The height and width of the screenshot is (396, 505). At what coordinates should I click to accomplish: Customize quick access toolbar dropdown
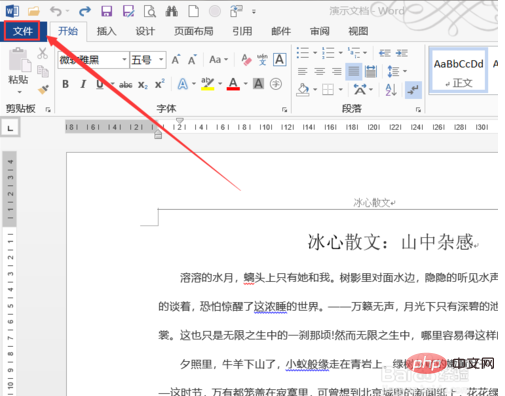pos(254,12)
